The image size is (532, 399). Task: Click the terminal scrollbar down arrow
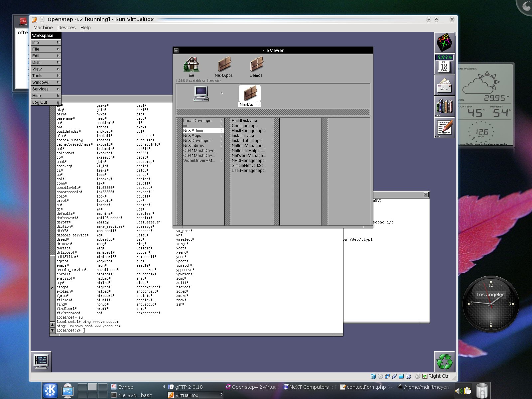[53, 330]
